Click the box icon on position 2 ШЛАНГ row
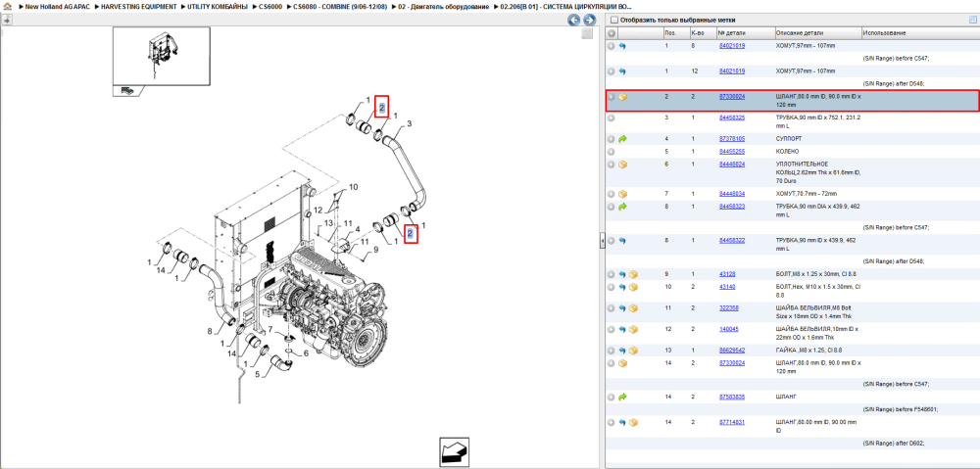 click(x=622, y=97)
